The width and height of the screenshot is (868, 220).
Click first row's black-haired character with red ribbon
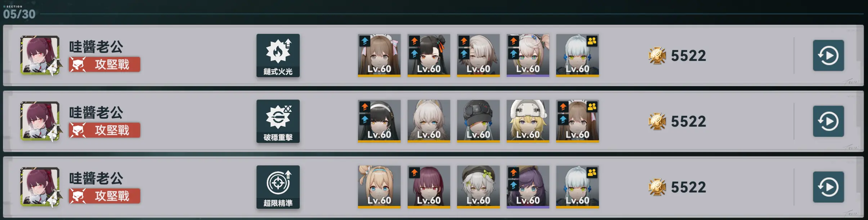[429, 55]
